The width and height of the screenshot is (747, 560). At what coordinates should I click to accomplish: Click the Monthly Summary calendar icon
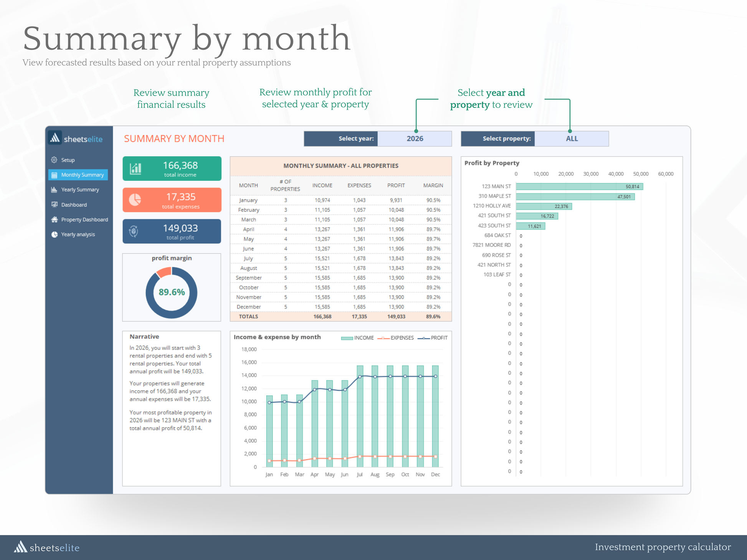[54, 175]
